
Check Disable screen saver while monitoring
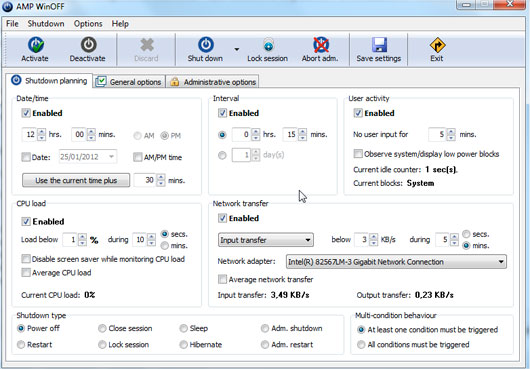click(26, 259)
